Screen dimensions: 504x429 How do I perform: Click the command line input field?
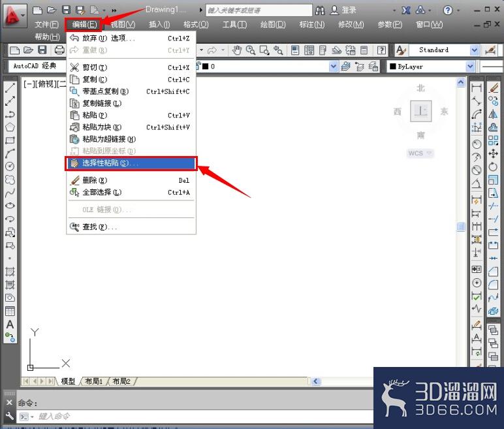pyautogui.click(x=206, y=417)
